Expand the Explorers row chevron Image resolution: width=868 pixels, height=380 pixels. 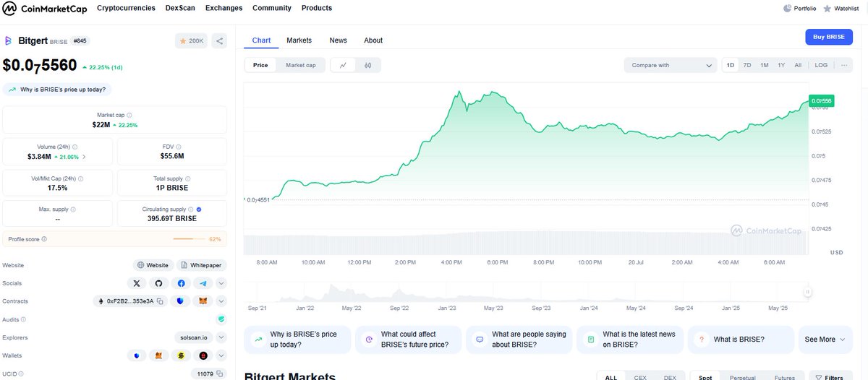pos(221,337)
